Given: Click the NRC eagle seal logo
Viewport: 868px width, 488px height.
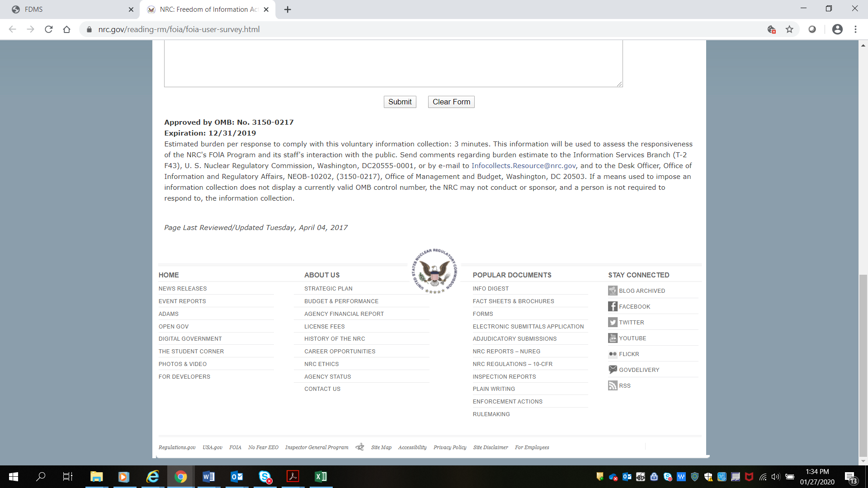Looking at the screenshot, I should tap(434, 271).
